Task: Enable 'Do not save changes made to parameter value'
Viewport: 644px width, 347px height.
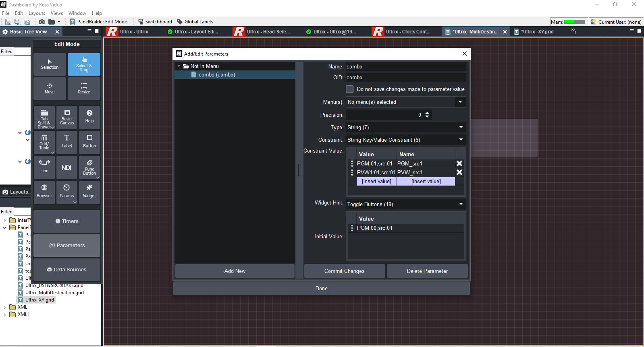Action: tap(350, 89)
